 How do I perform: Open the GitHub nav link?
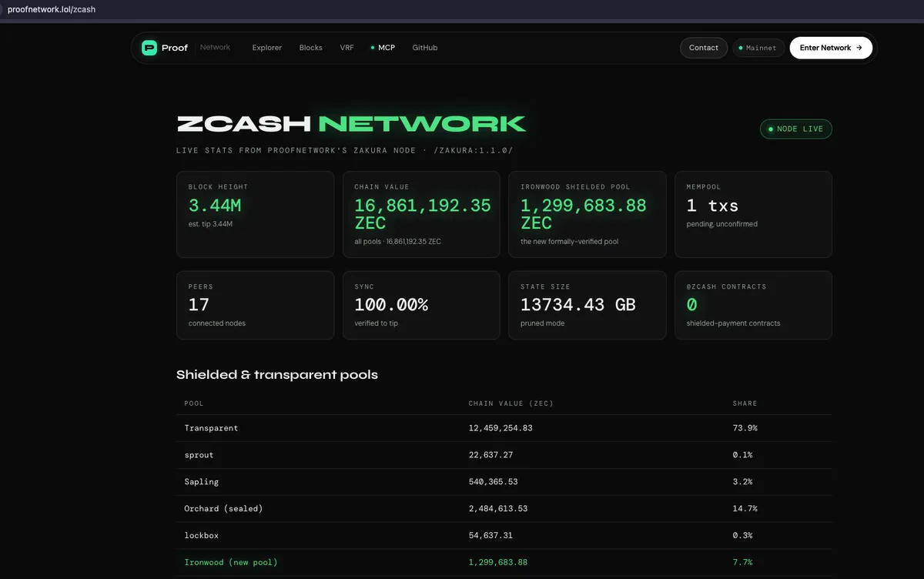(x=425, y=48)
